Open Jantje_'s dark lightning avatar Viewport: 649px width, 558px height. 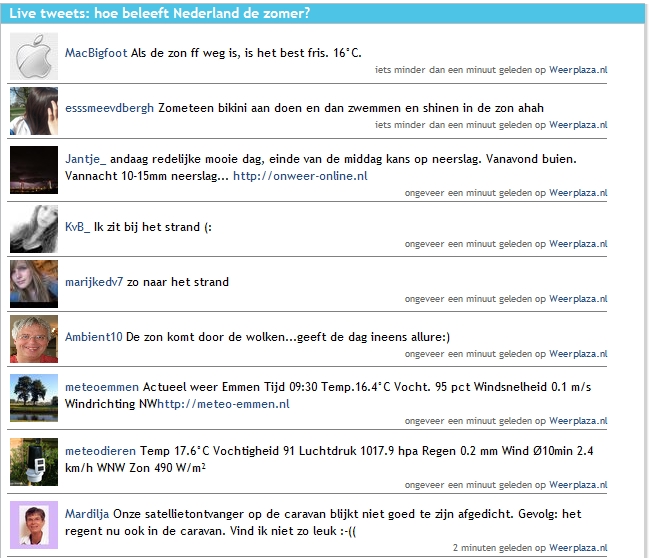(x=34, y=170)
